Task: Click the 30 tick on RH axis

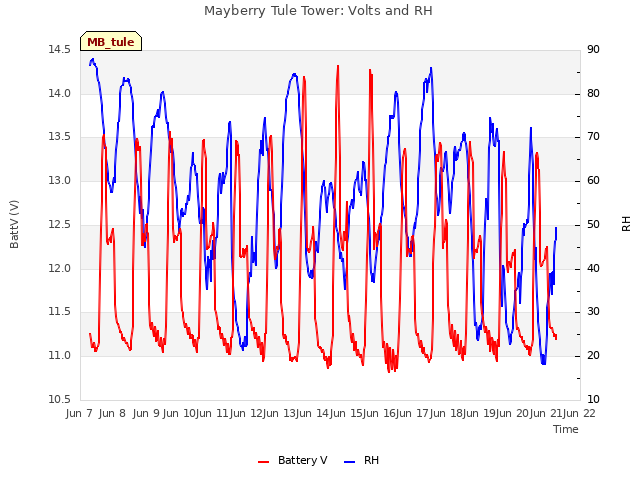Action: pos(593,311)
